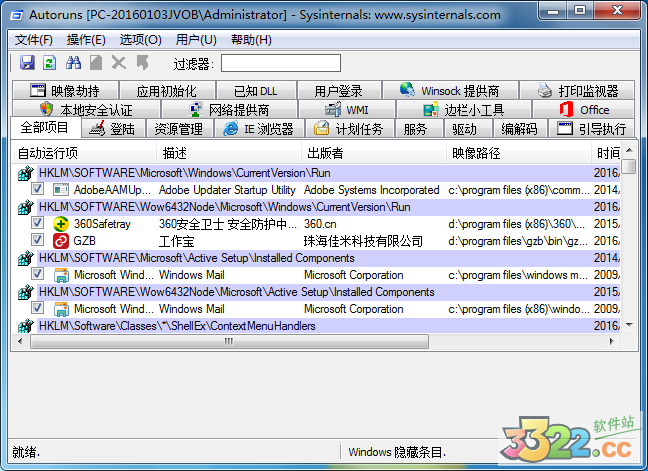Toggle checkbox in c:\program files\windows m... row
Screen dimensions: 648x471
click(37, 274)
